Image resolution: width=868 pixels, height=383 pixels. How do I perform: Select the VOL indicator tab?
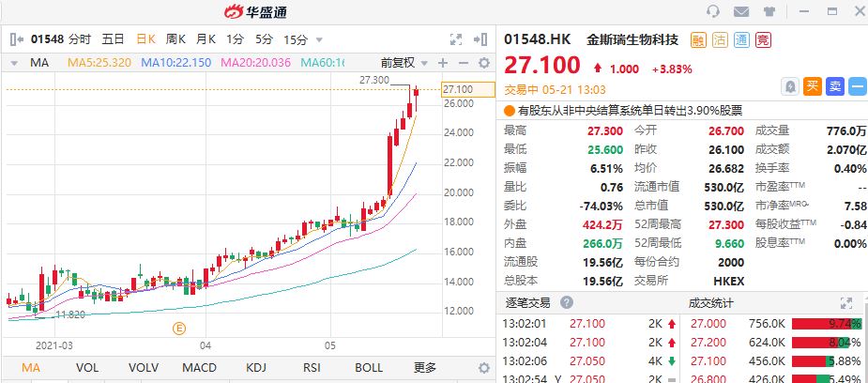click(87, 367)
